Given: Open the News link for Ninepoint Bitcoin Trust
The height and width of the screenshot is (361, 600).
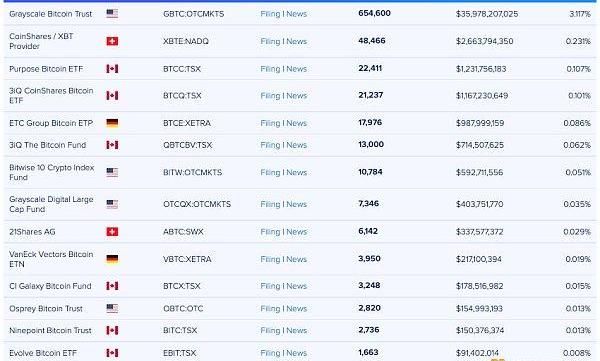Looking at the screenshot, I should click(x=297, y=330).
